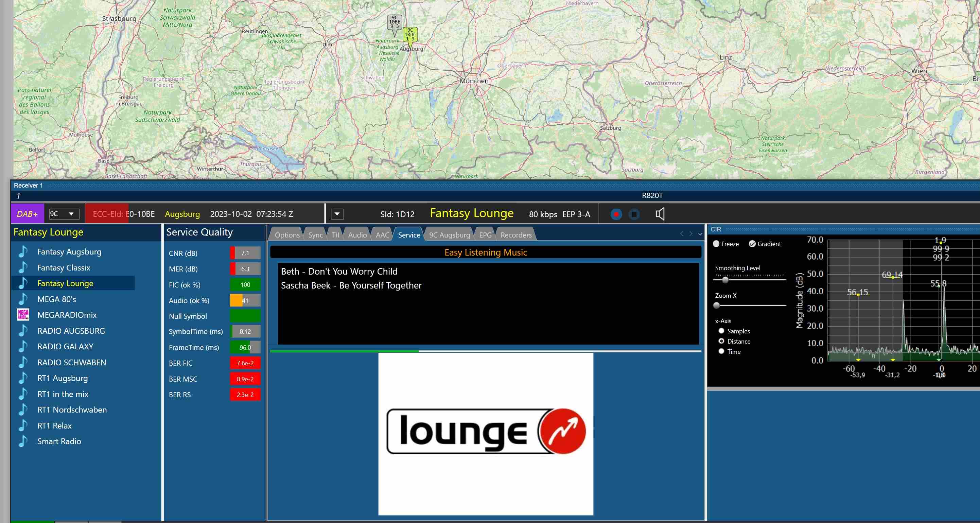Screen dimensions: 980x523
Task: Click the MEGA Radio logo icon beside MEGARADIOmix
Action: coord(23,315)
